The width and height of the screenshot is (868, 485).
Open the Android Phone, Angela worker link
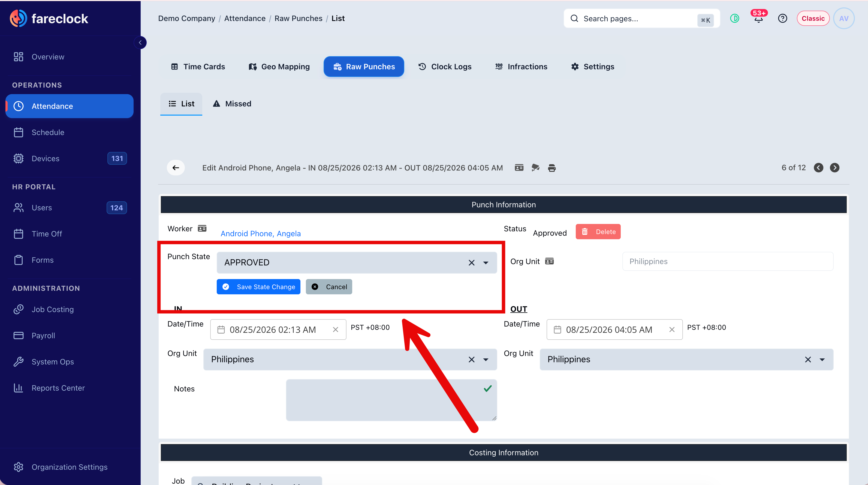click(260, 233)
